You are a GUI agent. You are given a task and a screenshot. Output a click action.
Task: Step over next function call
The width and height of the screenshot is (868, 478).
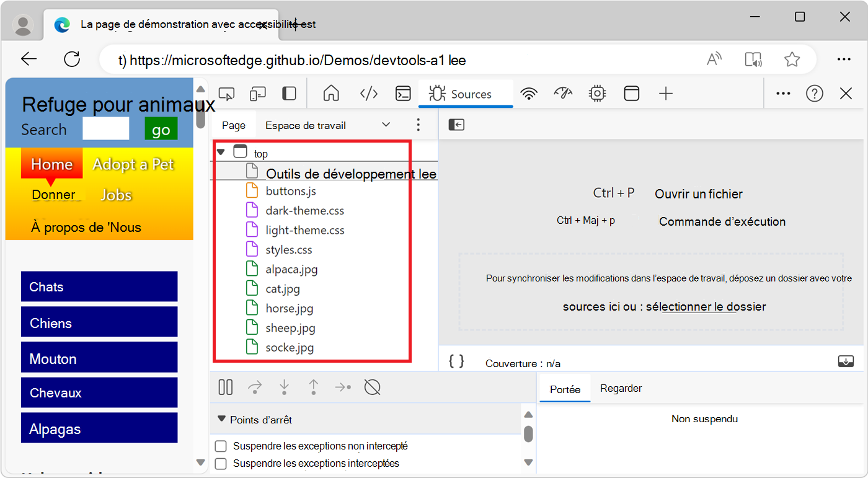[x=255, y=387]
